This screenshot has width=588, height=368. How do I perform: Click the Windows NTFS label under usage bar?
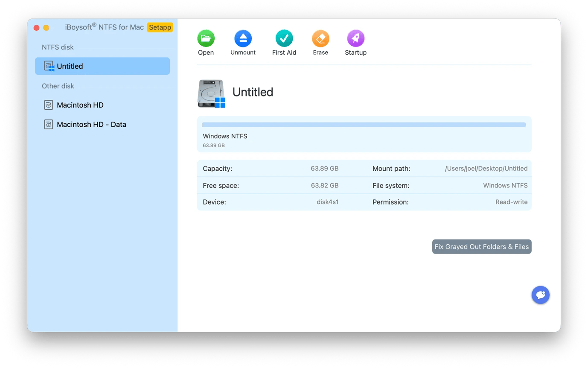pyautogui.click(x=225, y=136)
